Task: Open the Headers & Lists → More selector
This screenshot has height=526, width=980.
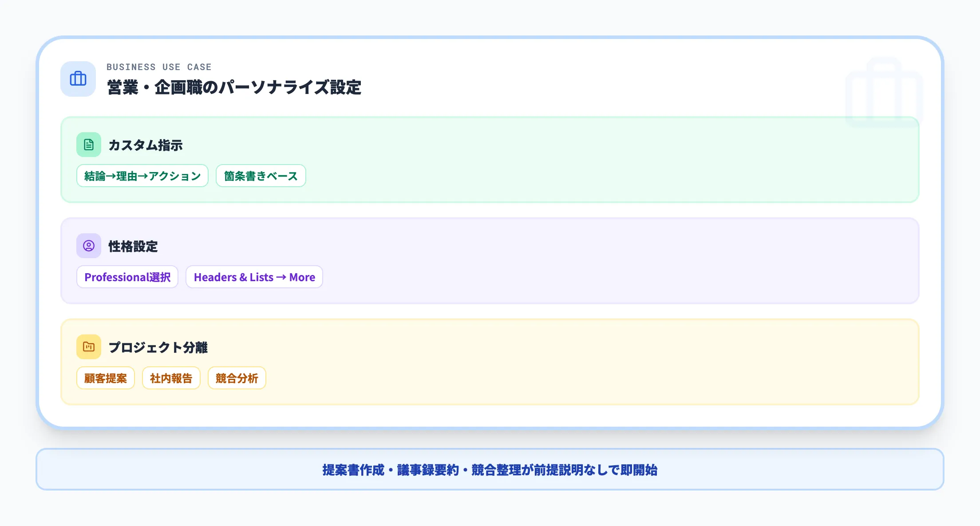Action: pyautogui.click(x=254, y=277)
